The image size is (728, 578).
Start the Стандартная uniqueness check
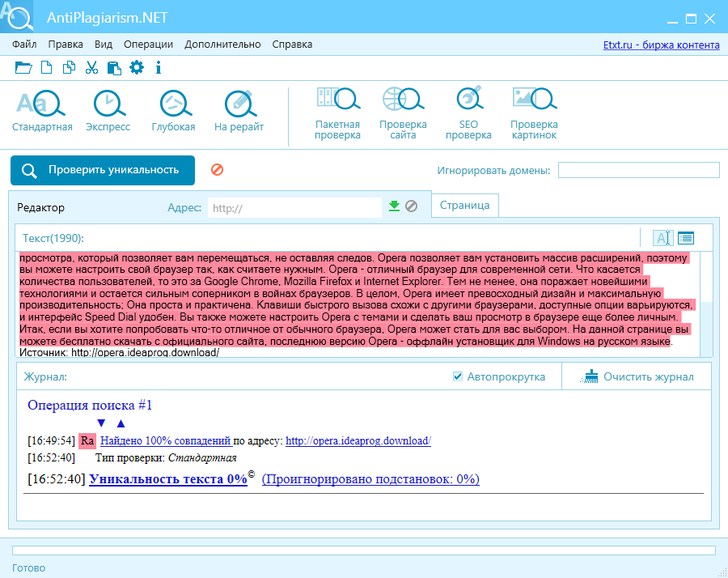(x=42, y=111)
